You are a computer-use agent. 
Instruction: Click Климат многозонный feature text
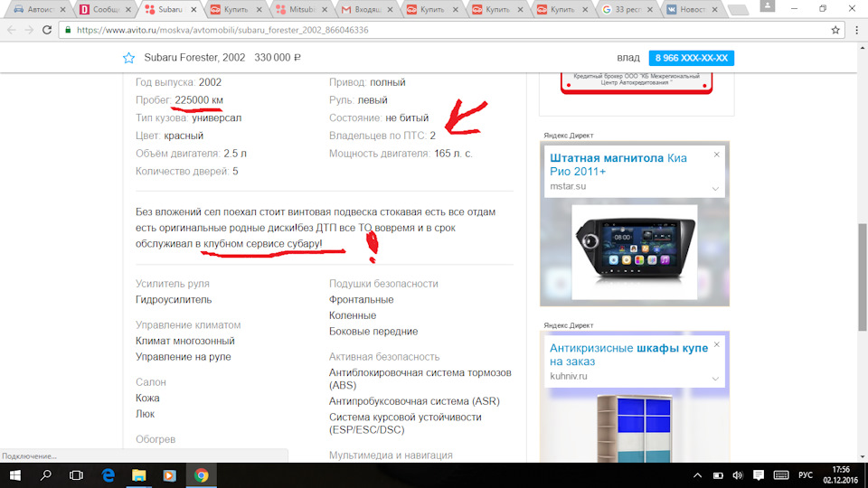pyautogui.click(x=184, y=341)
